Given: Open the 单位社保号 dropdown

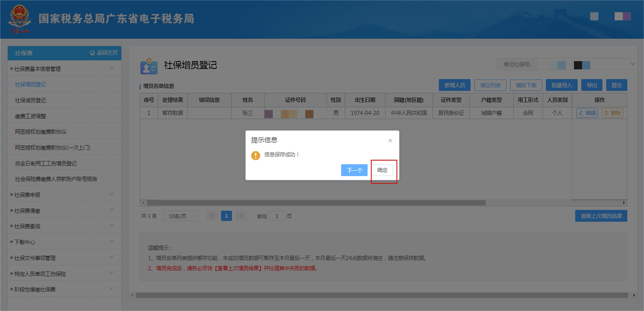Looking at the screenshot, I should pyautogui.click(x=587, y=64).
